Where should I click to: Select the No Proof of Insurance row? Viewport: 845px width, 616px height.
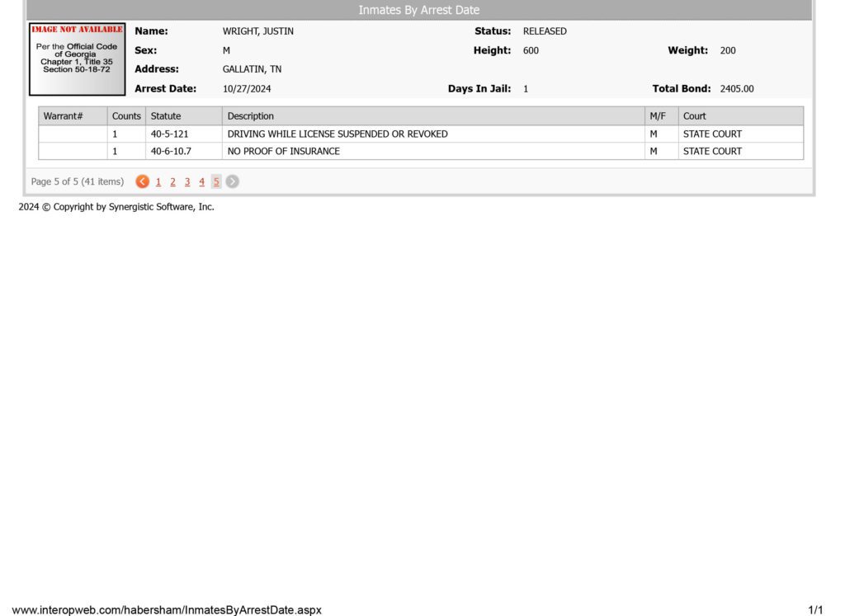click(421, 151)
